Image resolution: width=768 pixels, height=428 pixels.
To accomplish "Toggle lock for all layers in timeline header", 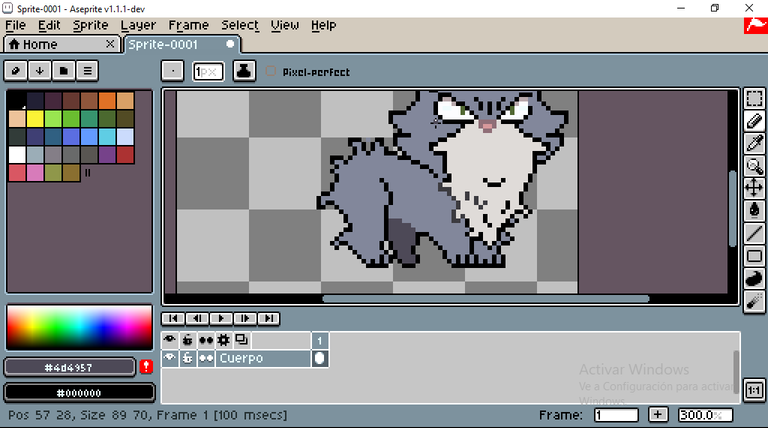I will pyautogui.click(x=188, y=340).
